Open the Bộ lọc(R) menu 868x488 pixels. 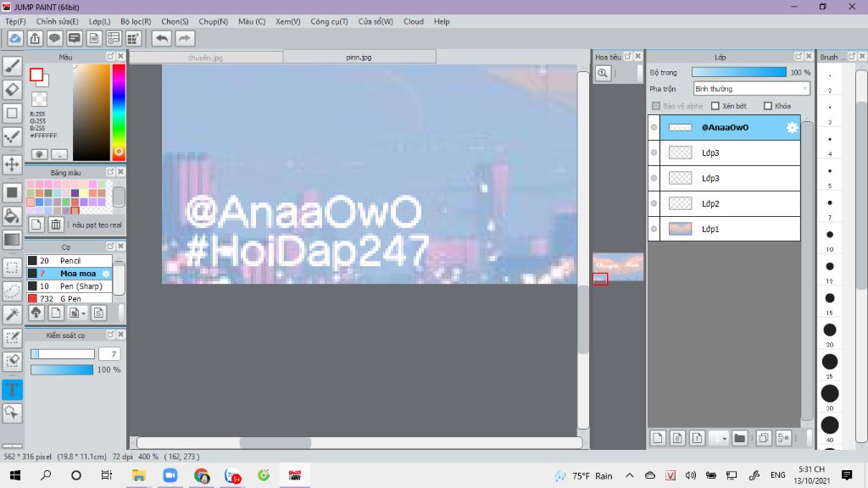136,21
